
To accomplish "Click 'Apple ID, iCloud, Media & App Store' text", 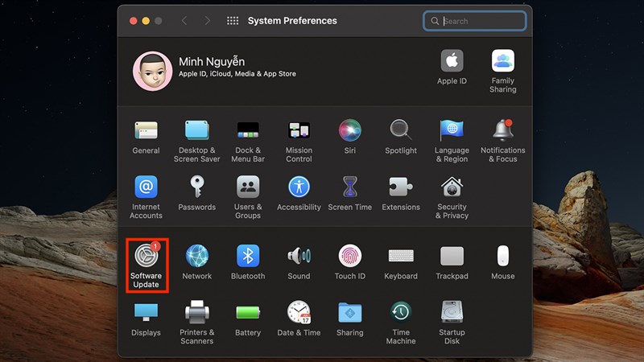I will pos(237,74).
